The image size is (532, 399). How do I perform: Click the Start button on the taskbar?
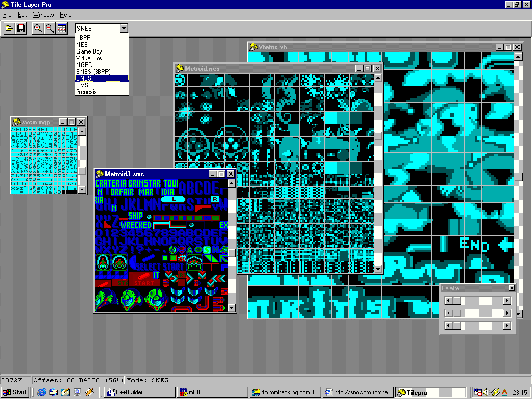(x=15, y=392)
